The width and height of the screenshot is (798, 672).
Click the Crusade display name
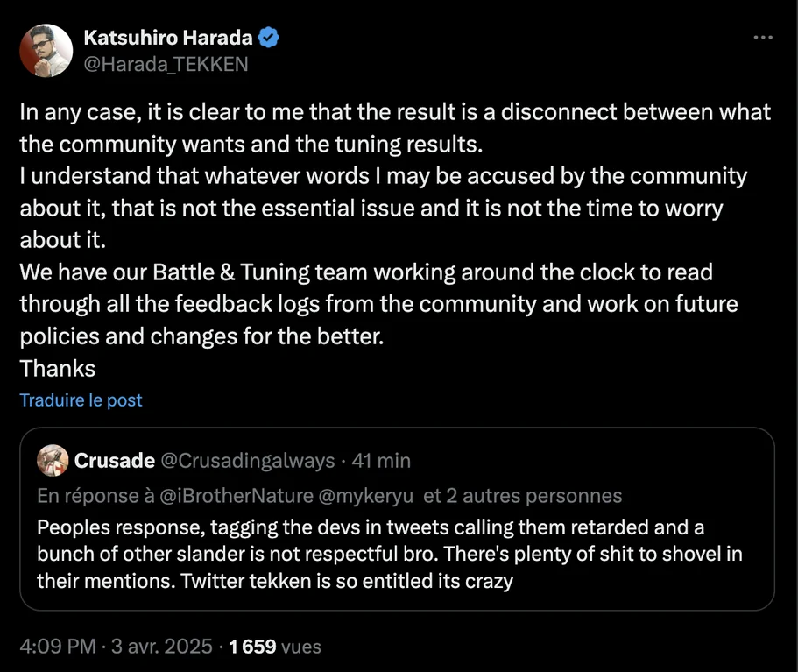click(x=115, y=461)
